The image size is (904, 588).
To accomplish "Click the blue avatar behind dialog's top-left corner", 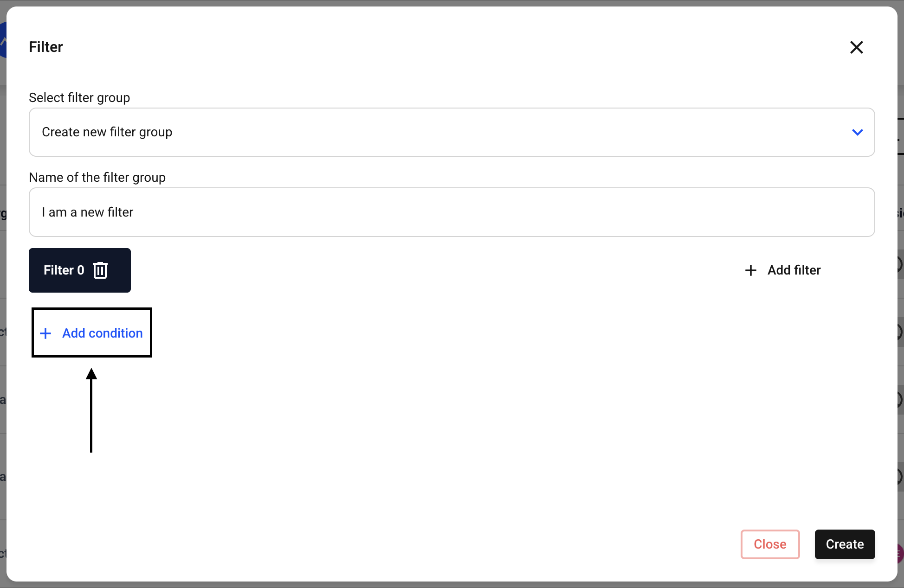I will coord(3,40).
